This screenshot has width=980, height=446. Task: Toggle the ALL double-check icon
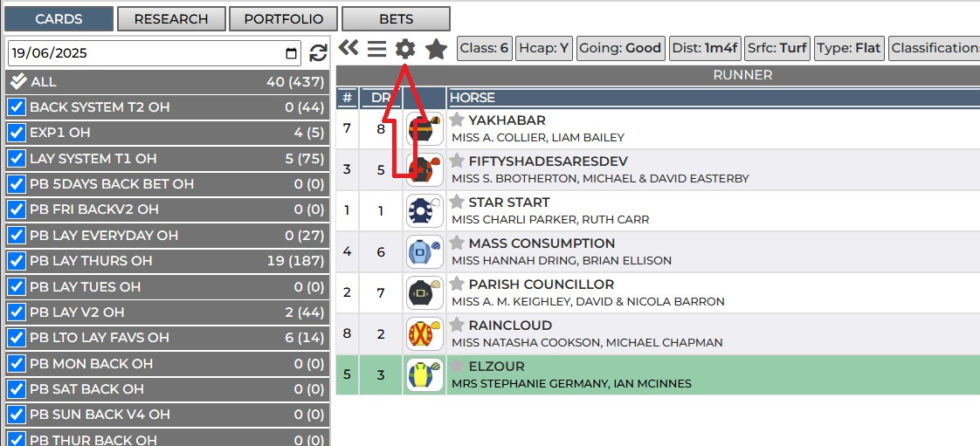pyautogui.click(x=18, y=82)
